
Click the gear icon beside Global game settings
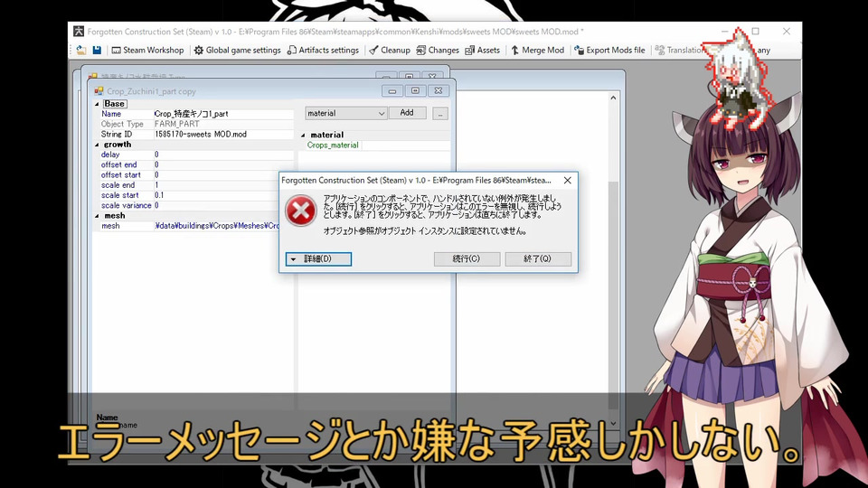199,50
